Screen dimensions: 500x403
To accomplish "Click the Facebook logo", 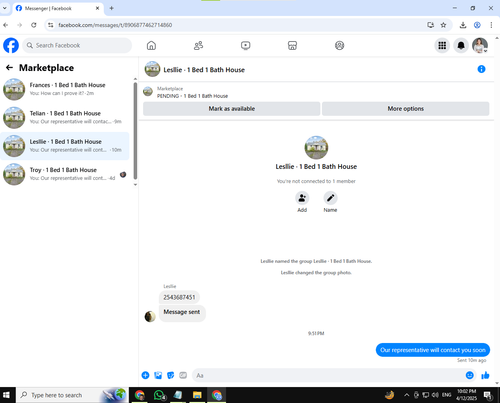I will (x=11, y=45).
